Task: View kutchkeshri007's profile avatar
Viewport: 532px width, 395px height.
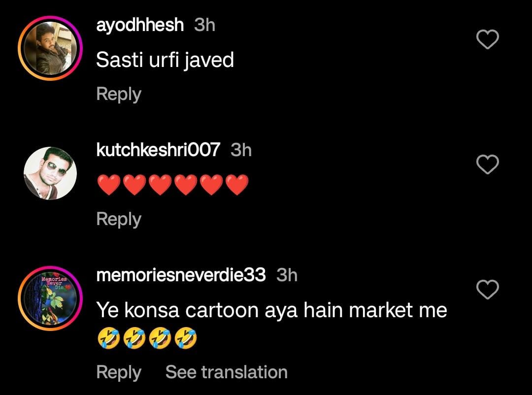Action: pyautogui.click(x=49, y=172)
